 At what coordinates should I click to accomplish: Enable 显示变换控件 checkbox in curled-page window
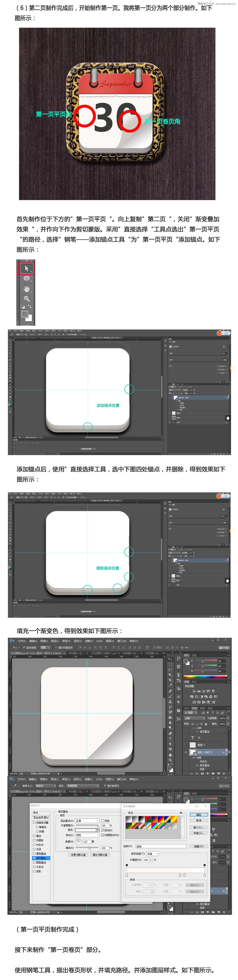pyautogui.click(x=56, y=648)
